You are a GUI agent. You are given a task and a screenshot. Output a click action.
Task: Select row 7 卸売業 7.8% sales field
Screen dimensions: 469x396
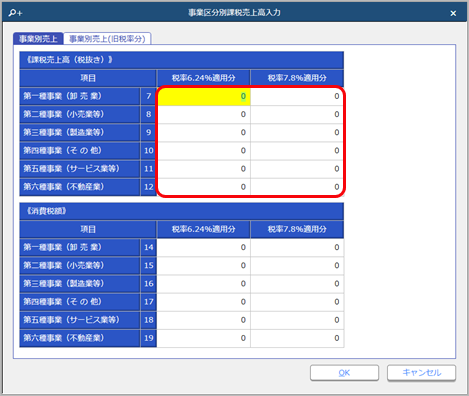pyautogui.click(x=297, y=96)
